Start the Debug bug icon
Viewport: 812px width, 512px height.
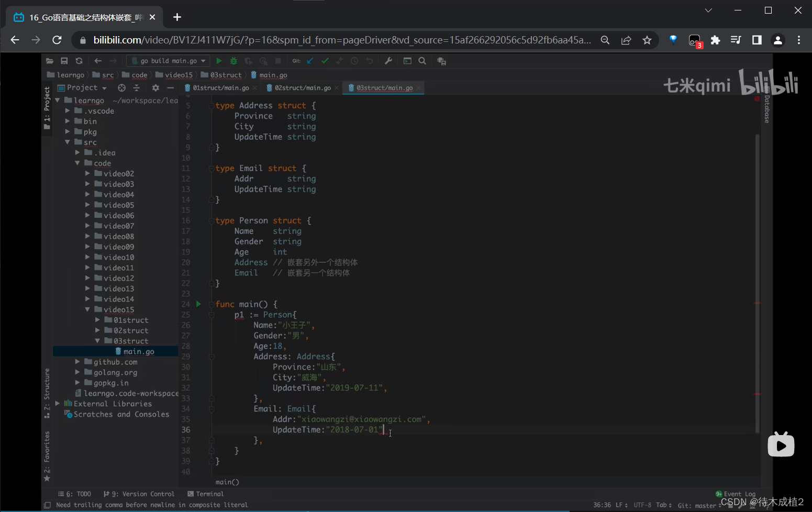[233, 61]
